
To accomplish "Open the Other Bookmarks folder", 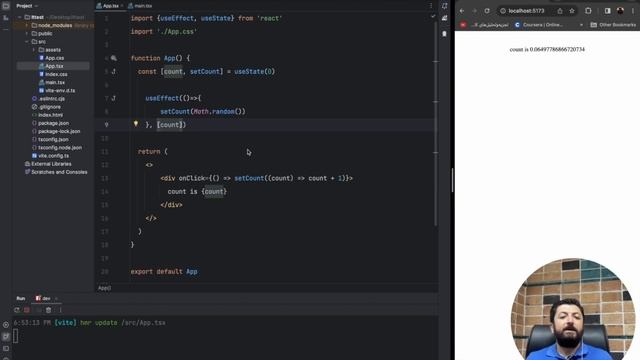I will pos(613,25).
